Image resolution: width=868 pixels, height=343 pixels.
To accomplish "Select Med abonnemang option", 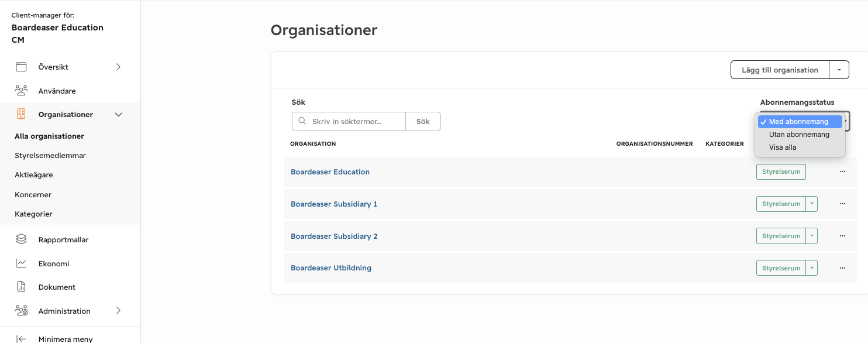I will pos(800,122).
